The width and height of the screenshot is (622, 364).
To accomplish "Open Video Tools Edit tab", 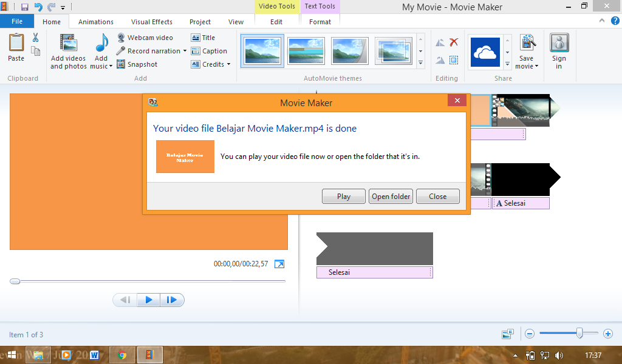I will 276,22.
